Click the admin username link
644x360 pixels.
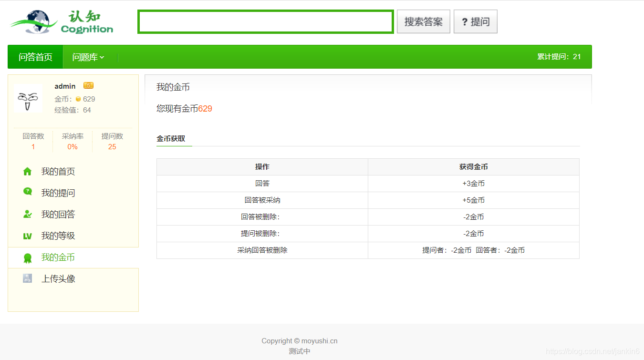tap(65, 86)
